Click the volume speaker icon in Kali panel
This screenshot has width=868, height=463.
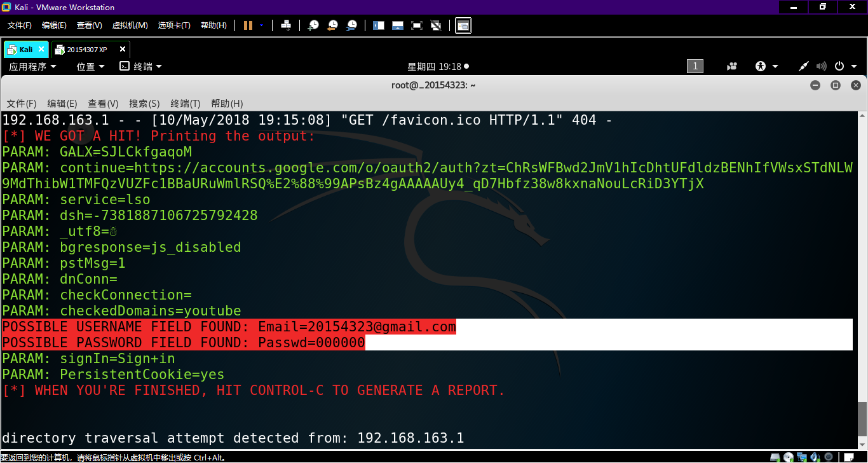click(822, 66)
